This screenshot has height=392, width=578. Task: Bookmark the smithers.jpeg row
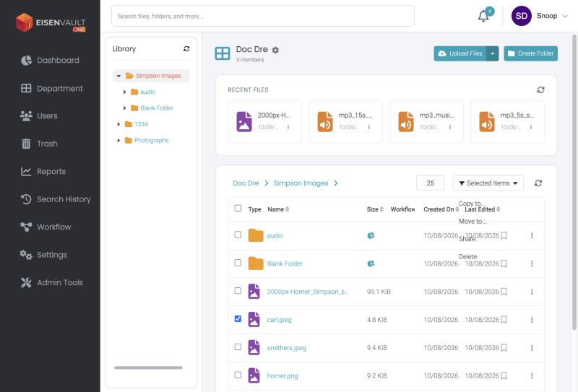(504, 348)
